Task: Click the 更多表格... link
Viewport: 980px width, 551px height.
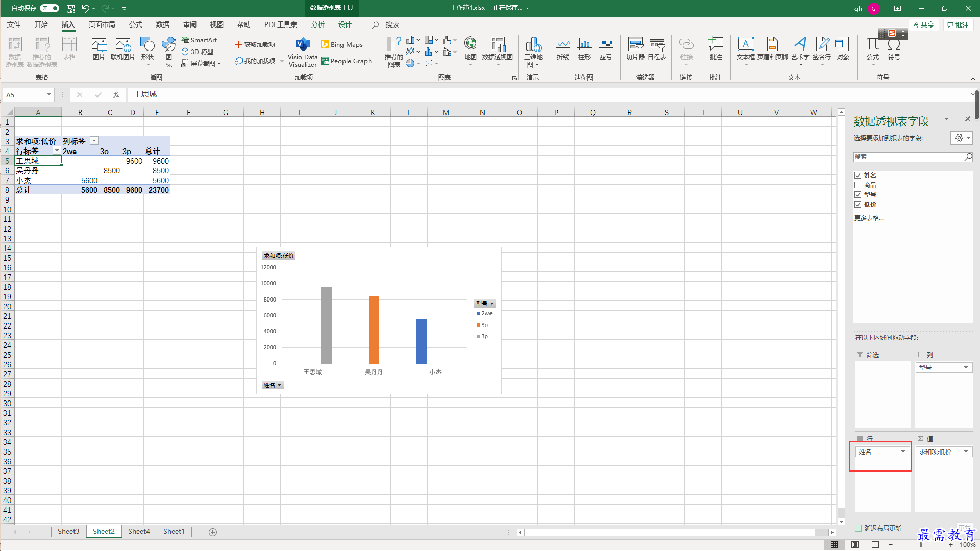Action: click(x=869, y=218)
